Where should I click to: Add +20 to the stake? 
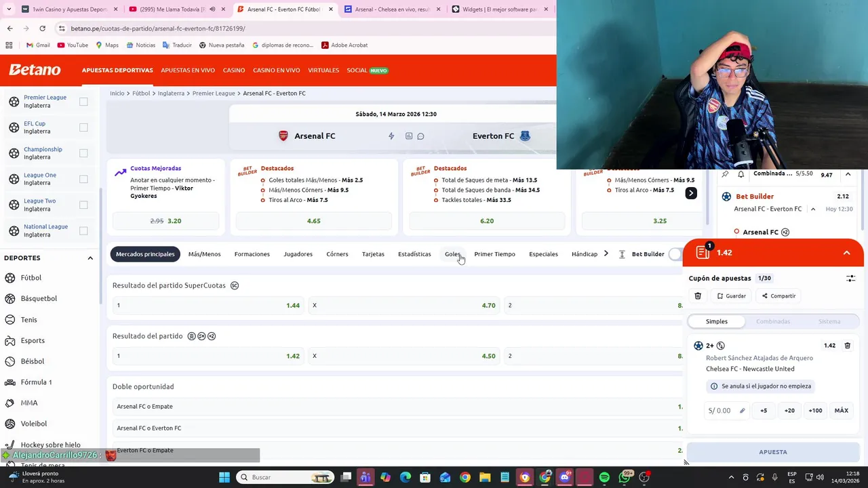[x=789, y=410]
